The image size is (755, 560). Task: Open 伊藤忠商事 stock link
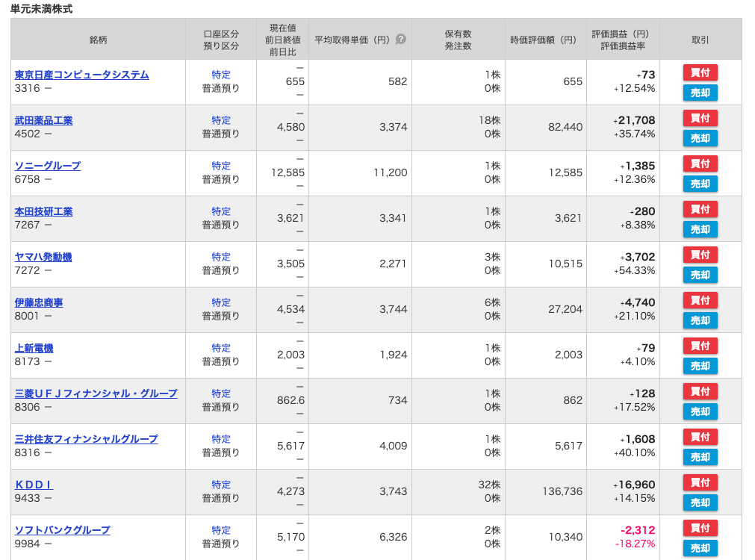tap(39, 302)
